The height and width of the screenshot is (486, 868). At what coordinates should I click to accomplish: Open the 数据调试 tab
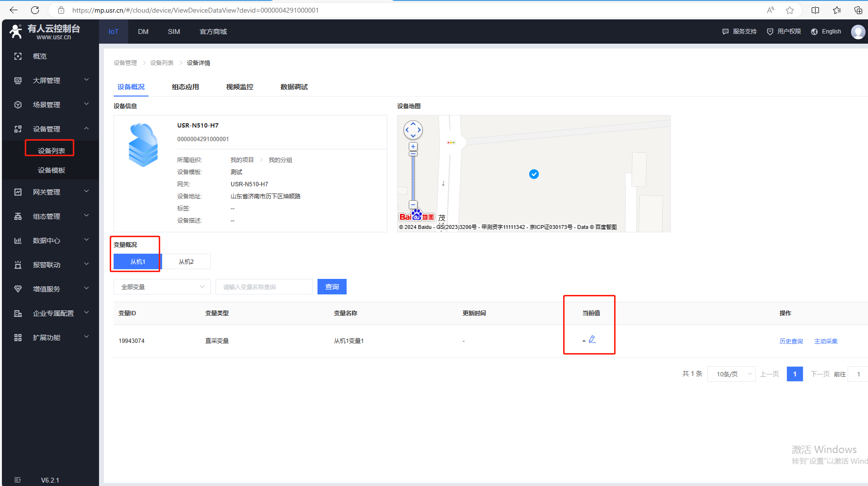294,87
